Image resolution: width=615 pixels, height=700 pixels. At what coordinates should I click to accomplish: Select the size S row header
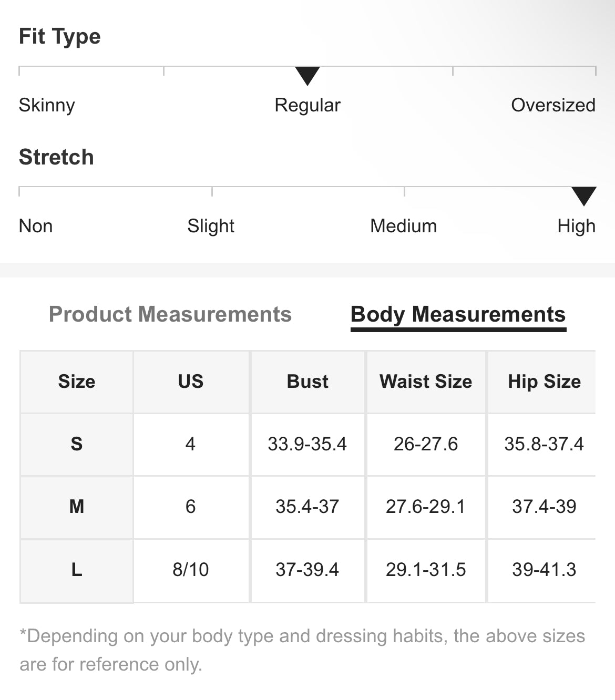click(x=77, y=444)
